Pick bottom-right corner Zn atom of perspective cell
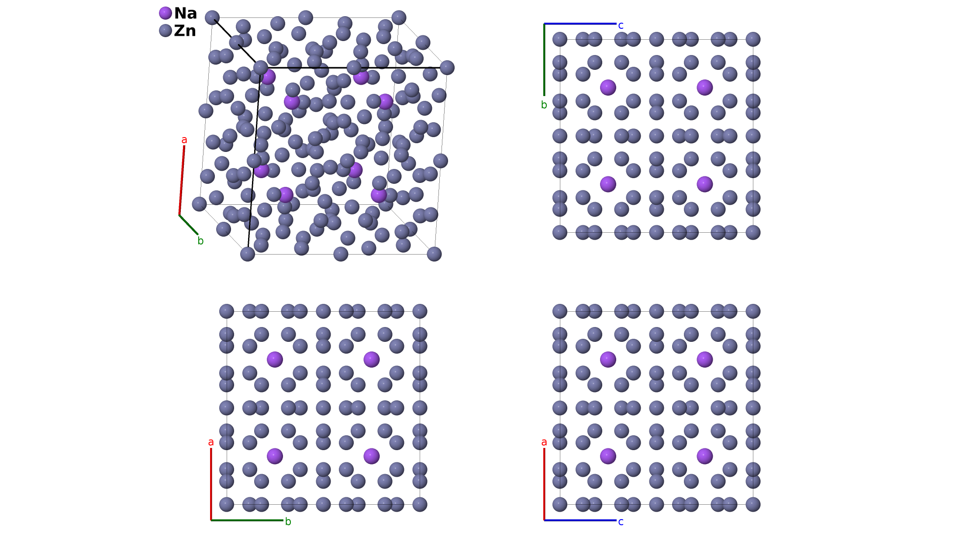 tap(434, 254)
